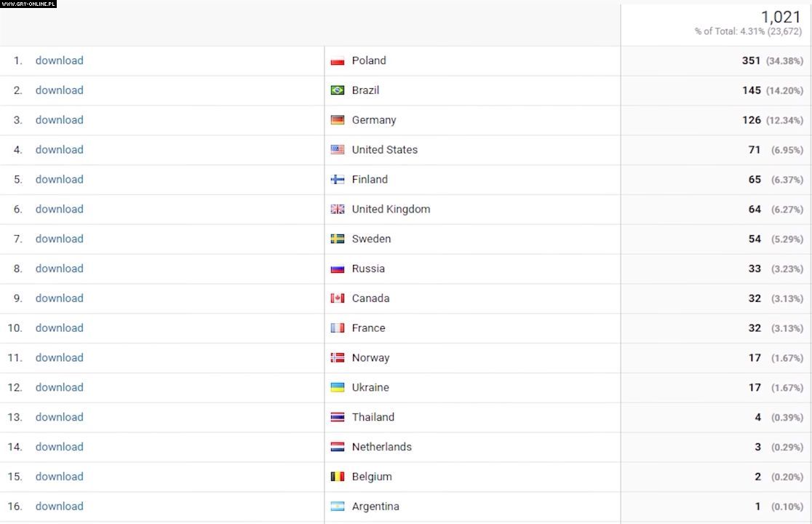The width and height of the screenshot is (812, 524).
Task: Click the Norway country label
Action: 370,357
